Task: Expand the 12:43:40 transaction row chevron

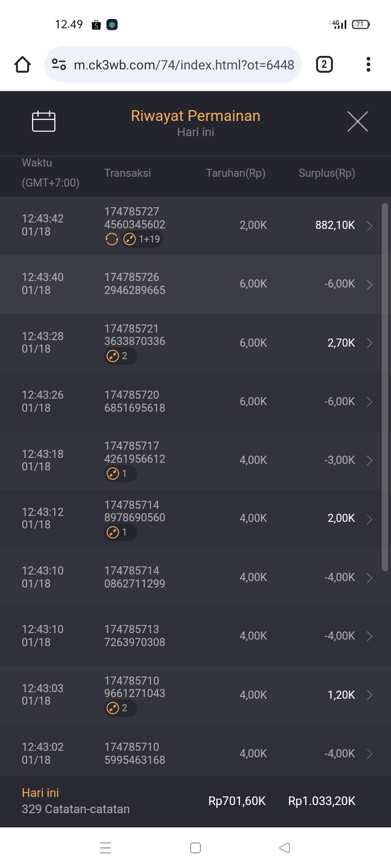Action: pos(369,284)
